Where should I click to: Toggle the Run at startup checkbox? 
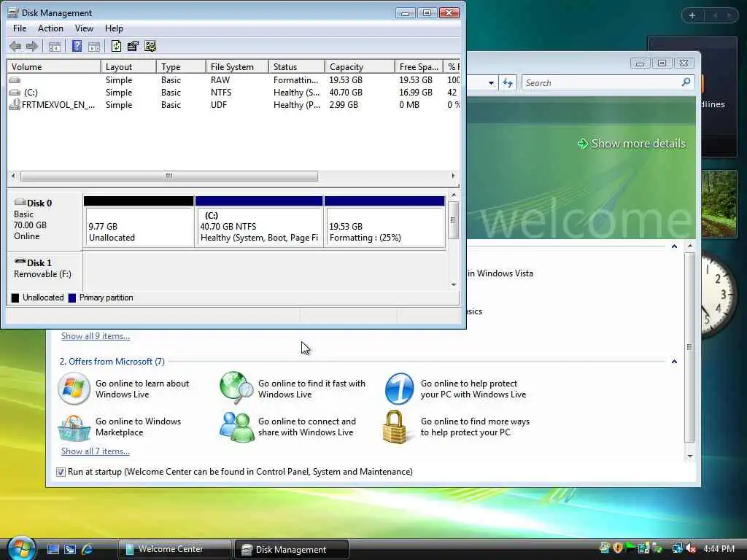pyautogui.click(x=61, y=472)
